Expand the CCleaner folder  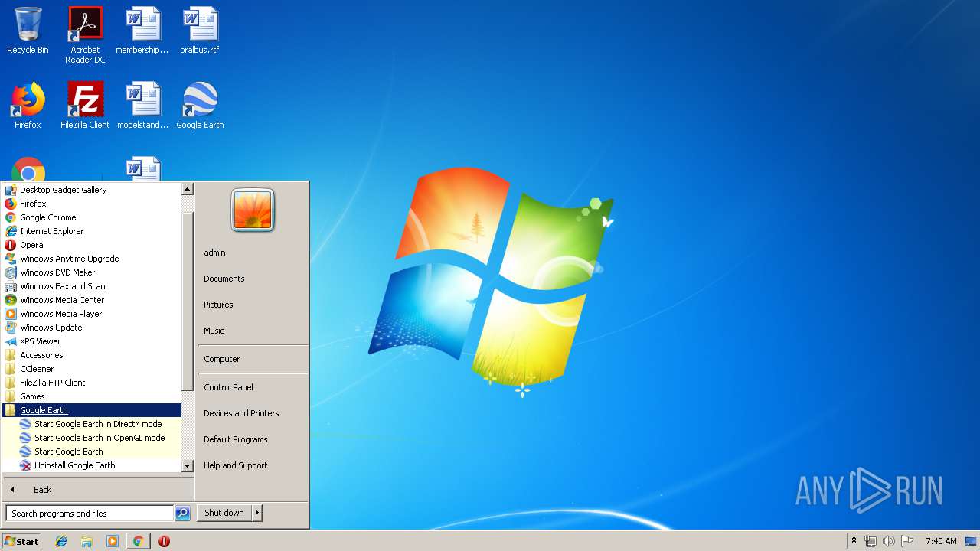pyautogui.click(x=92, y=369)
